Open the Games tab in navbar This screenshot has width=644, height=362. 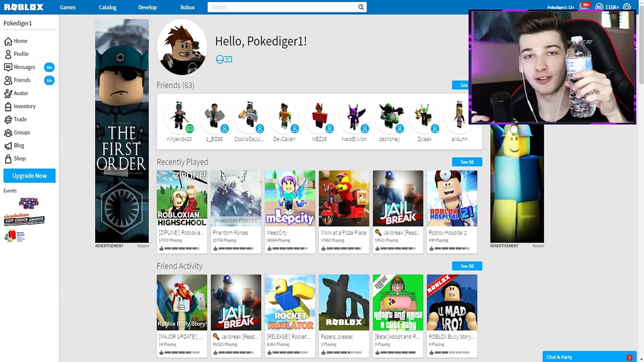(x=67, y=7)
